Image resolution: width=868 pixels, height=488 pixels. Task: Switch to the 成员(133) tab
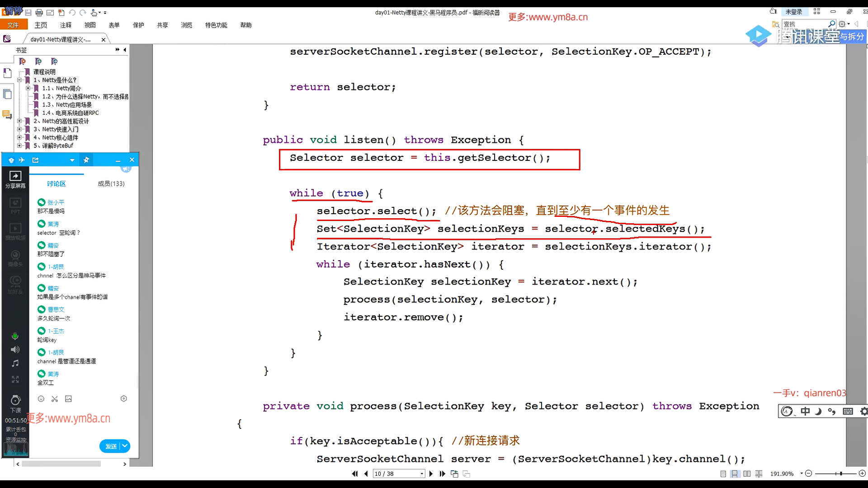click(x=111, y=183)
